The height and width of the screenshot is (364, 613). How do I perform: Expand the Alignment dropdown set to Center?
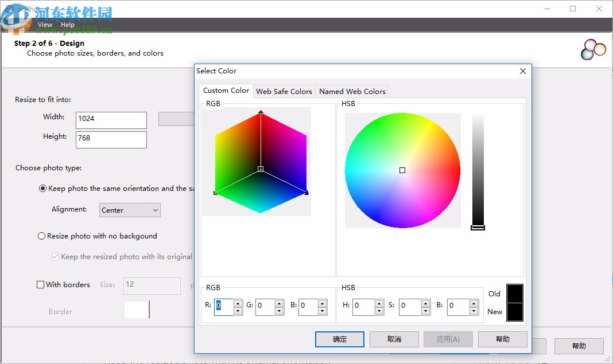[x=130, y=210]
